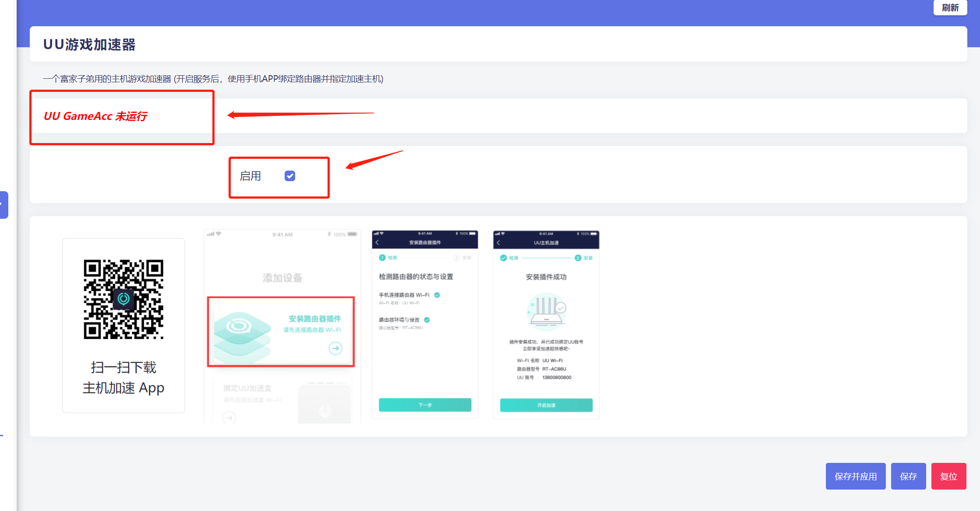Click circled arrow icon in 安装路由器插件 card
The height and width of the screenshot is (511, 980).
[x=335, y=348]
